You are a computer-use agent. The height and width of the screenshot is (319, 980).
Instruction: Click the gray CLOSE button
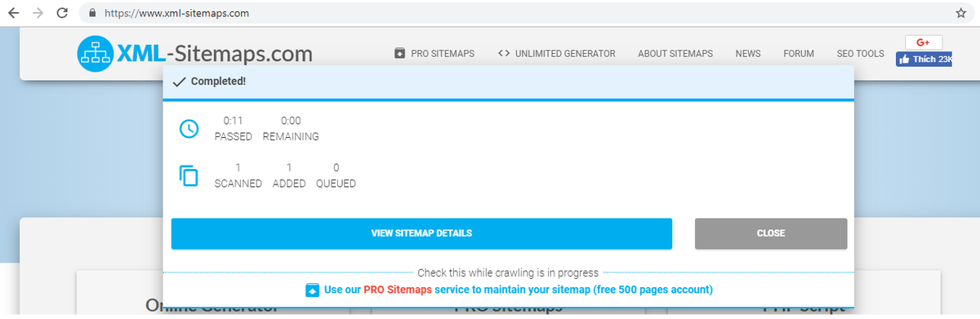tap(771, 233)
